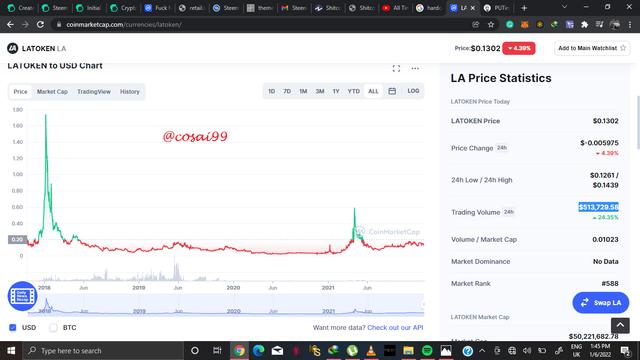This screenshot has height=360, width=640.
Task: Open Spotify from the taskbar
Action: [427, 351]
